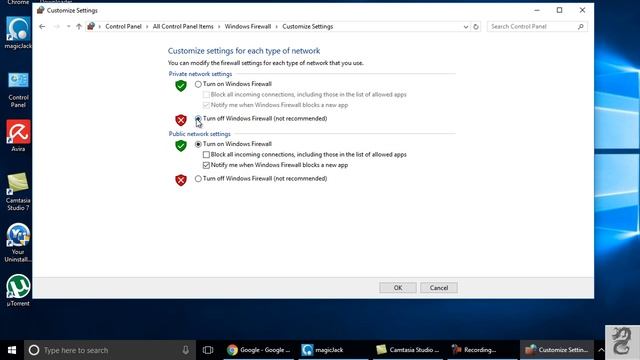This screenshot has width=640, height=360.
Task: Click window title bar firewall icon
Action: (40, 10)
